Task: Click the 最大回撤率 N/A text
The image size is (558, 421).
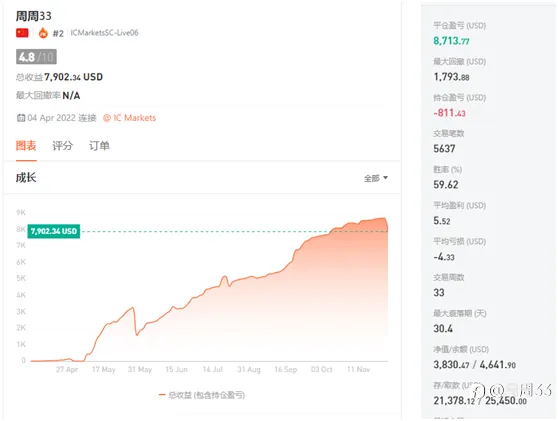Action: tap(48, 95)
